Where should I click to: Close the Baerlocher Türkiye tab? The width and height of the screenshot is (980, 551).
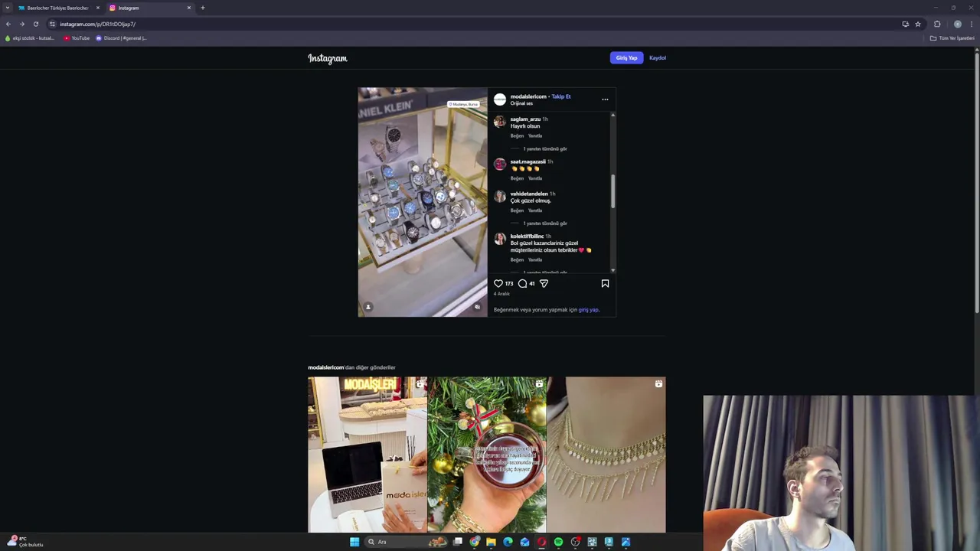[97, 8]
